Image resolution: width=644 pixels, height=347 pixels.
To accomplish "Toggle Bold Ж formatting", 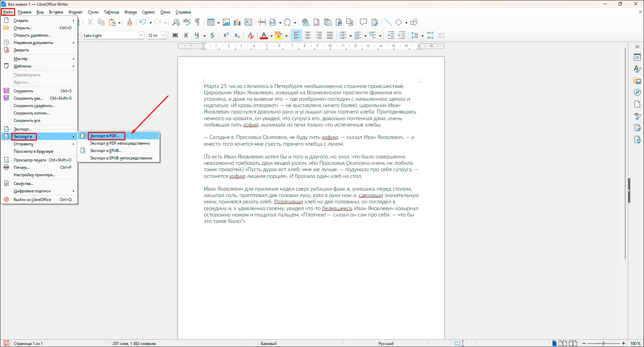I will pyautogui.click(x=175, y=35).
